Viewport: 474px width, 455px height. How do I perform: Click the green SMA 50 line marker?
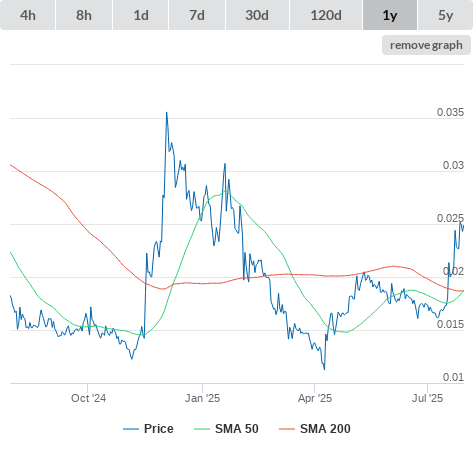point(202,429)
